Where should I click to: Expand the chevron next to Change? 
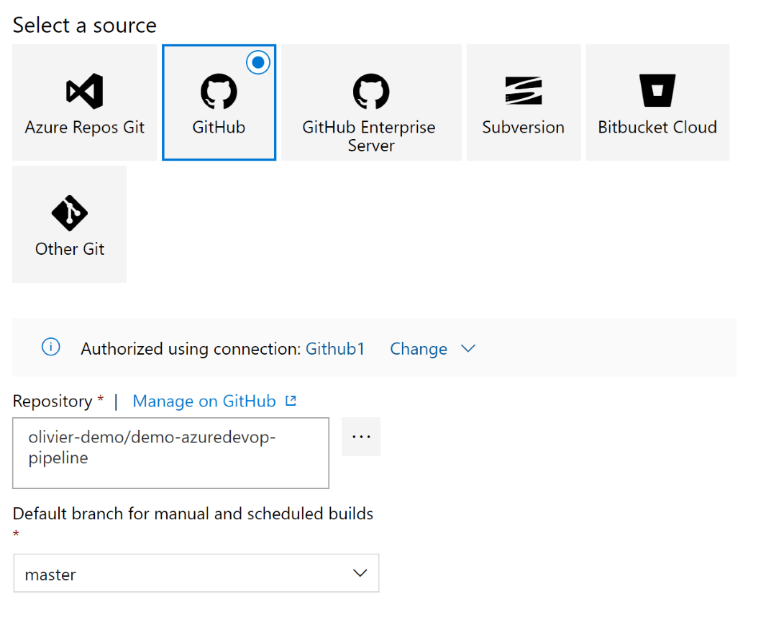468,349
